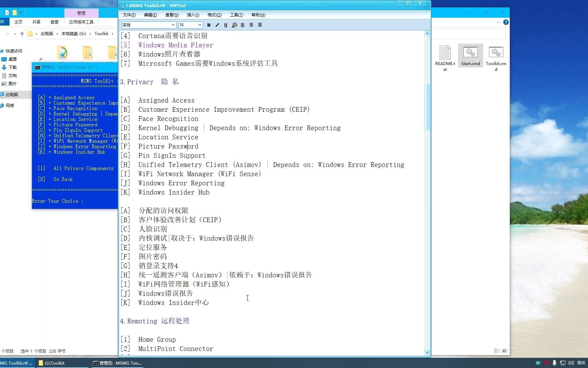Open the quick access toolbar customize dropdown
The height and width of the screenshot is (368, 588).
point(21,13)
